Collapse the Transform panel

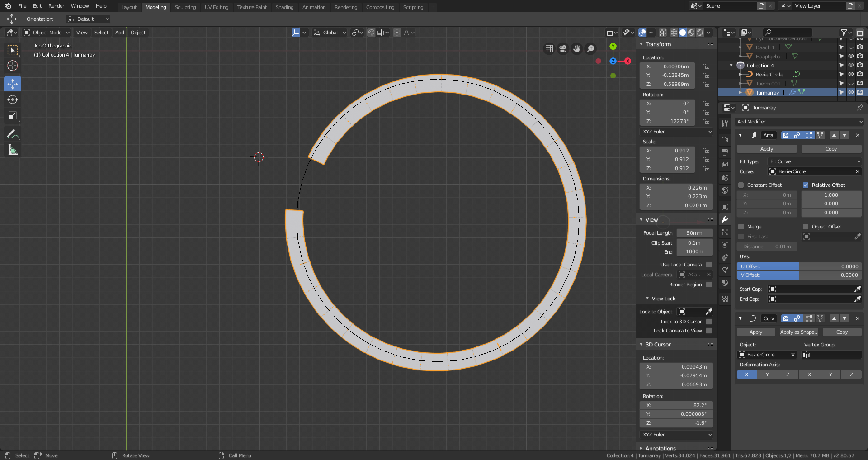point(641,44)
